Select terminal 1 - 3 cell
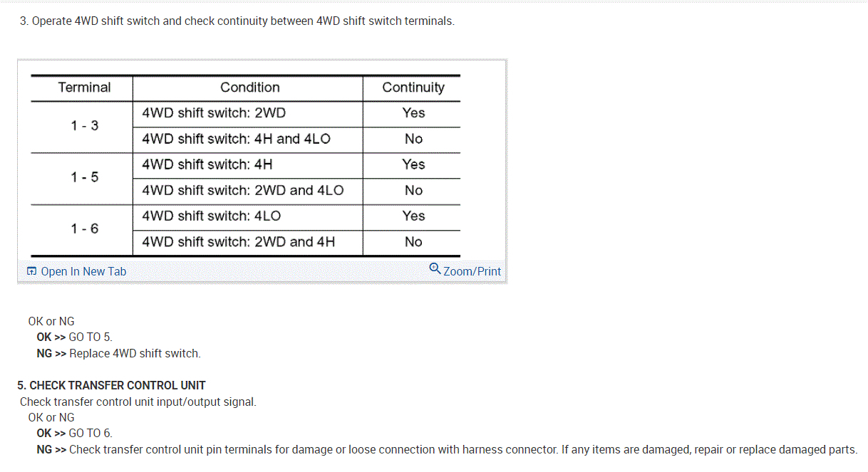Screen dimensions: 868x472 point(84,126)
